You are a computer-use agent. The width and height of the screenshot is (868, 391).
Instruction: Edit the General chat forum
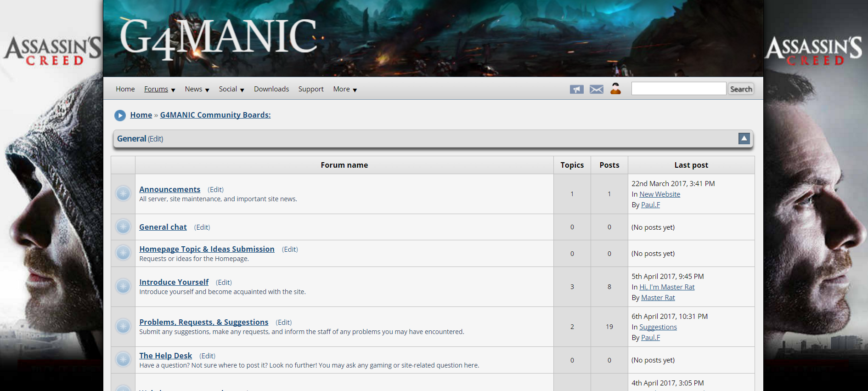pos(202,227)
